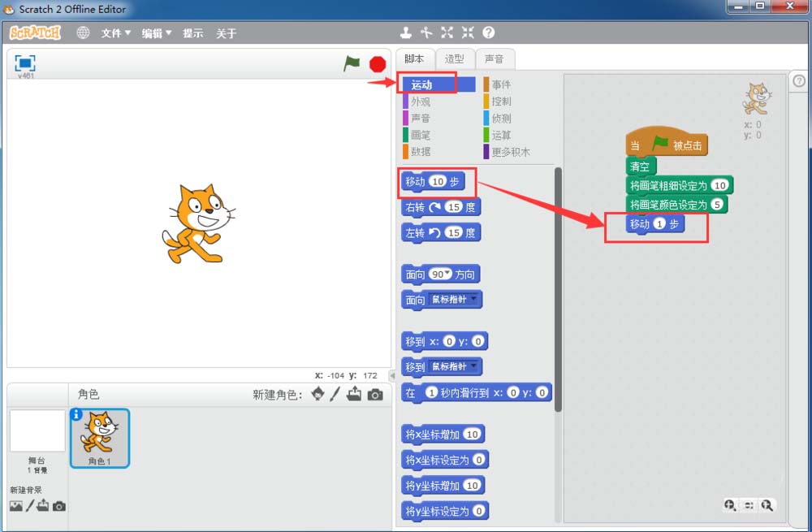The height and width of the screenshot is (532, 812).
Task: Click the blocks palette vertical scrollbar
Action: tap(558, 290)
